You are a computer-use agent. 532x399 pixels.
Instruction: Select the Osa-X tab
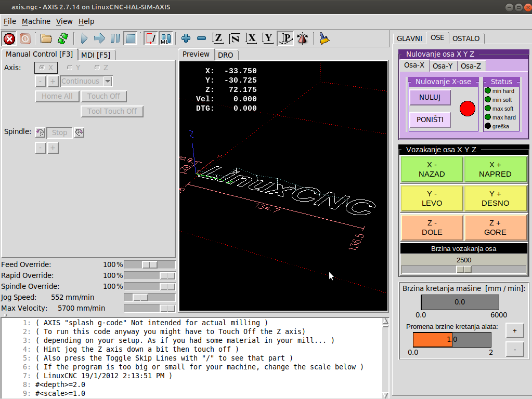(x=414, y=65)
